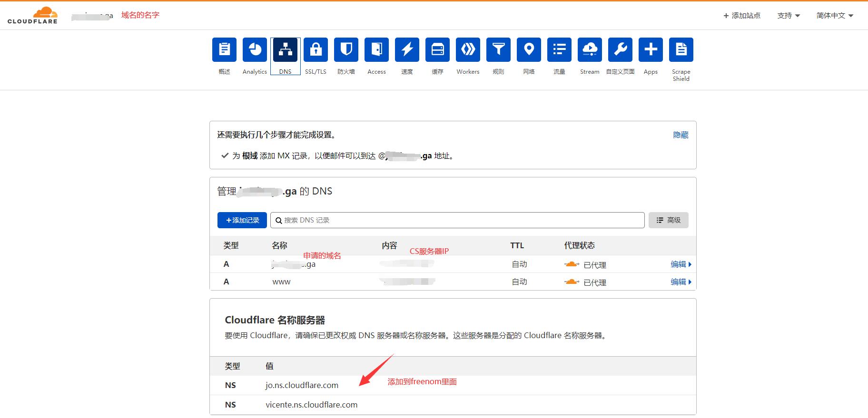Click the 搜索 DNS 记录 search field
Image resolution: width=868 pixels, height=418 pixels.
[x=457, y=220]
